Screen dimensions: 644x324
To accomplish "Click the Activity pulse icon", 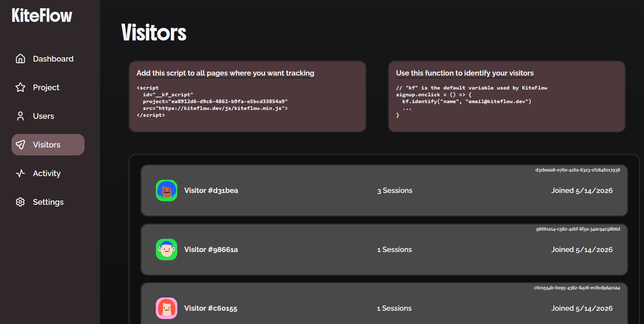I will tap(20, 173).
